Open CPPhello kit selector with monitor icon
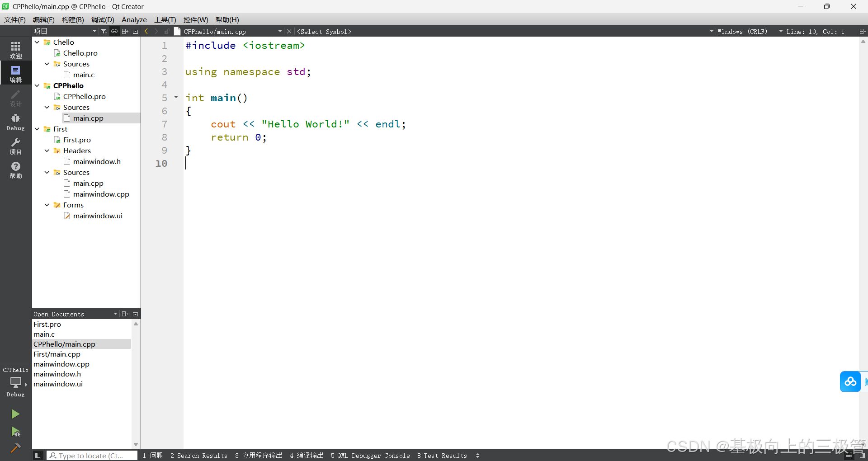 (16, 382)
